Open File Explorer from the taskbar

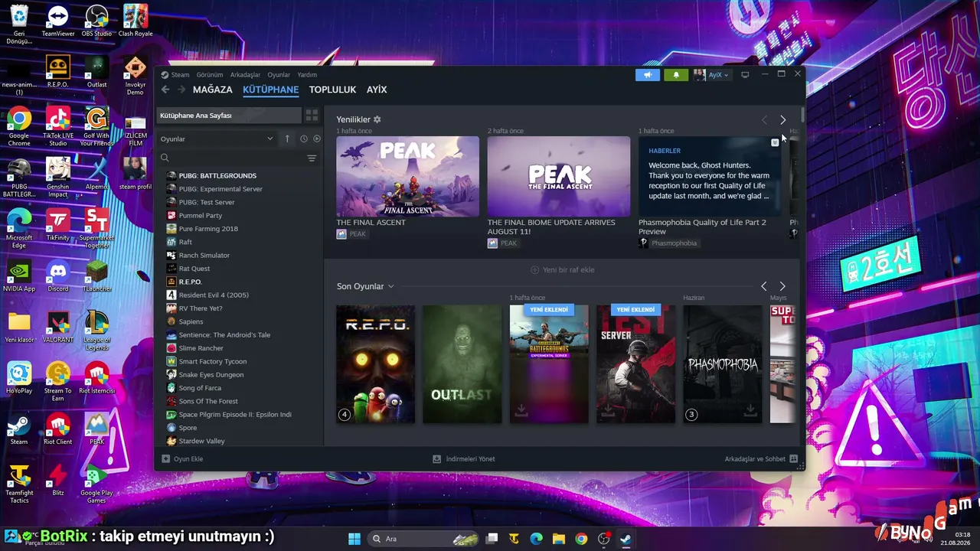(x=559, y=539)
